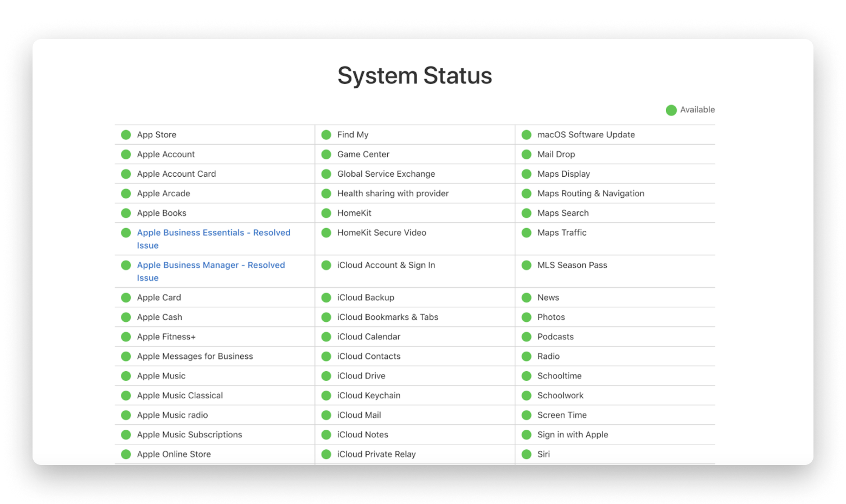The width and height of the screenshot is (846, 504).
Task: Click the green status dot beside HomeKit Secure Video
Action: (x=326, y=232)
